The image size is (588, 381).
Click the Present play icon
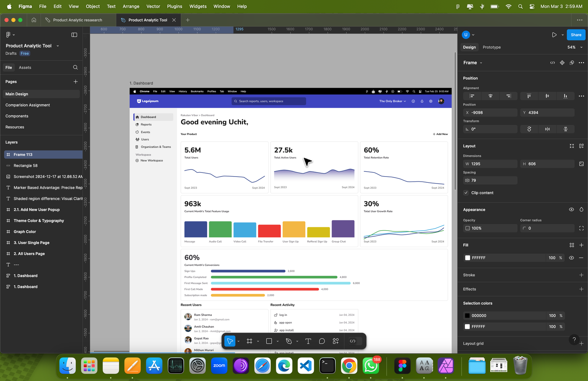554,35
